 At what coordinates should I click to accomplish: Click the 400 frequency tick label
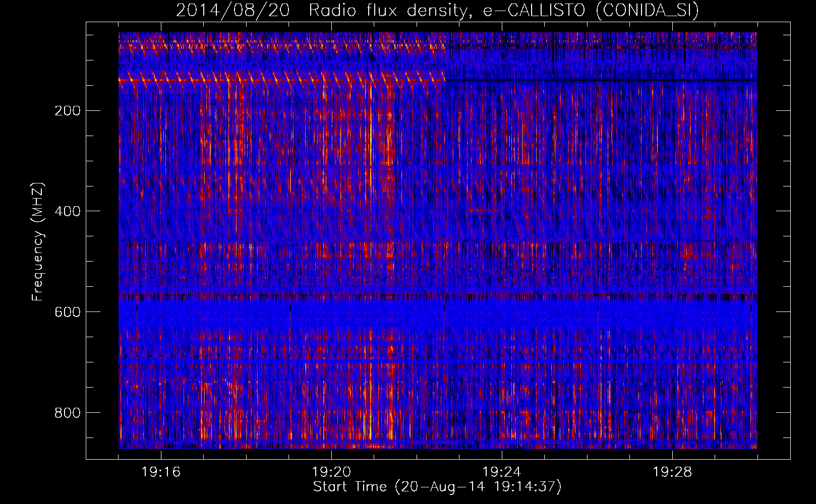68,211
